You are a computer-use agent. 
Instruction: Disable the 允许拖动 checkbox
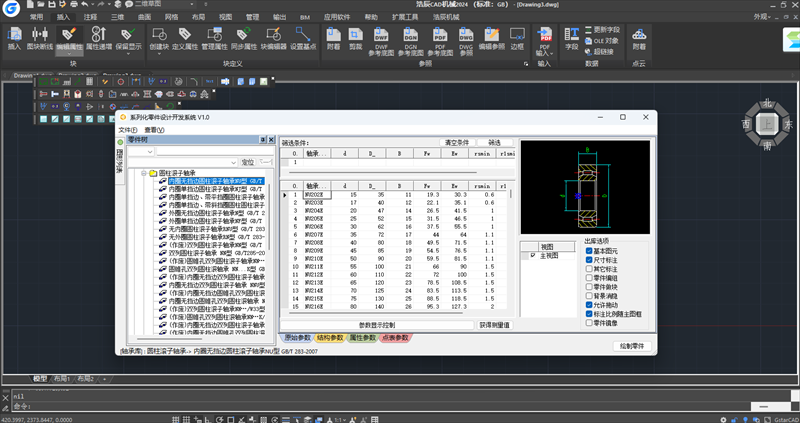point(589,305)
